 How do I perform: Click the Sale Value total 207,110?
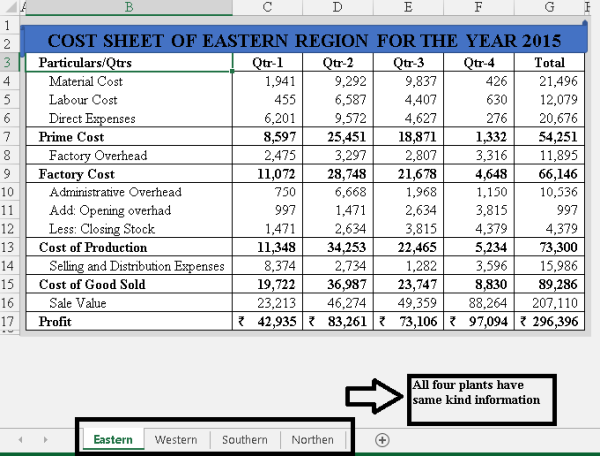tap(548, 303)
